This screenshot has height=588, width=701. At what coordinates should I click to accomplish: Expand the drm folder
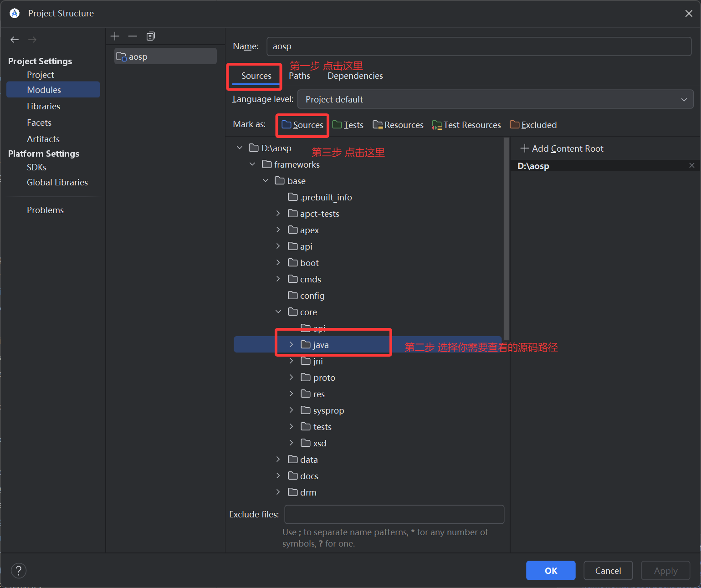pos(278,492)
